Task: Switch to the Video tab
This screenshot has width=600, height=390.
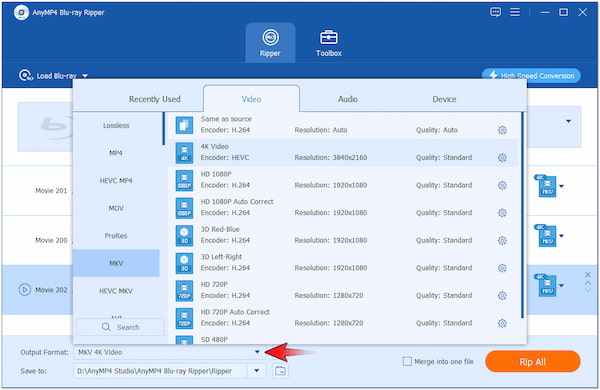Action: (x=251, y=99)
